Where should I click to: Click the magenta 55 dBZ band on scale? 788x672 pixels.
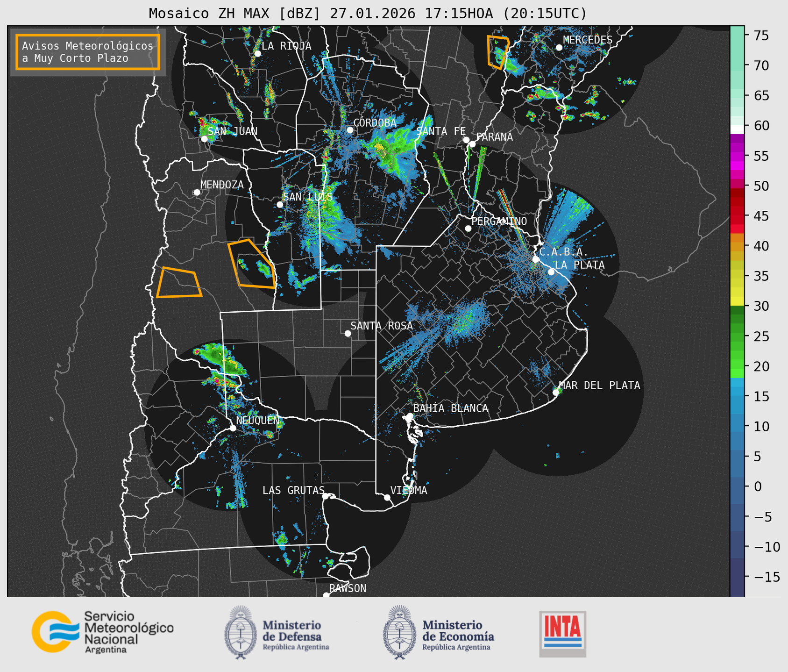pyautogui.click(x=737, y=156)
